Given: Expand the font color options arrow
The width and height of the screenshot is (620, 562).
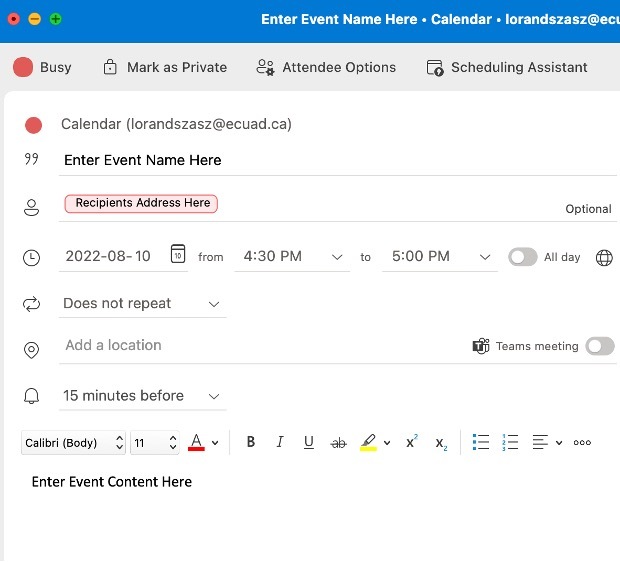Looking at the screenshot, I should 215,443.
